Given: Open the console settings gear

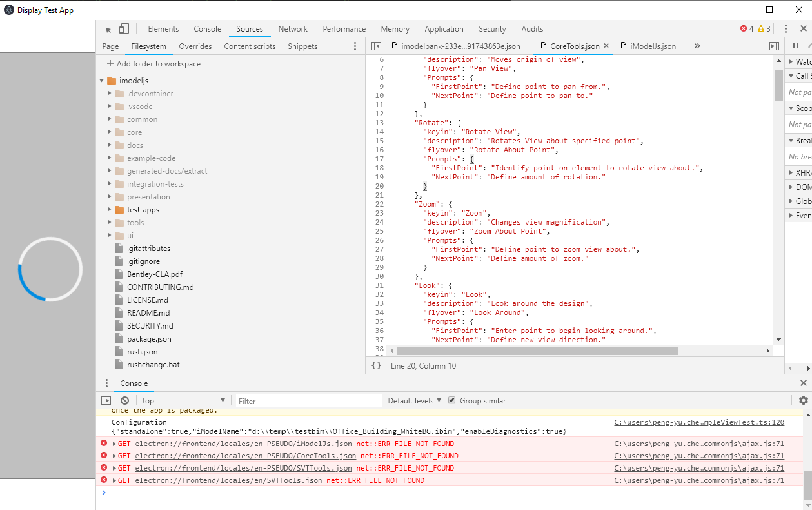Looking at the screenshot, I should 803,401.
